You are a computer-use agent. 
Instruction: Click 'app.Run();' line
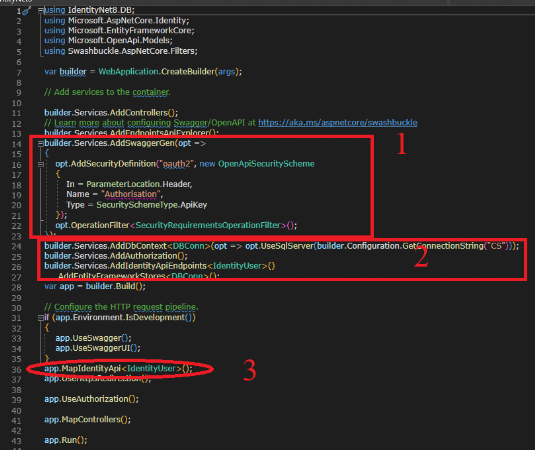66,440
